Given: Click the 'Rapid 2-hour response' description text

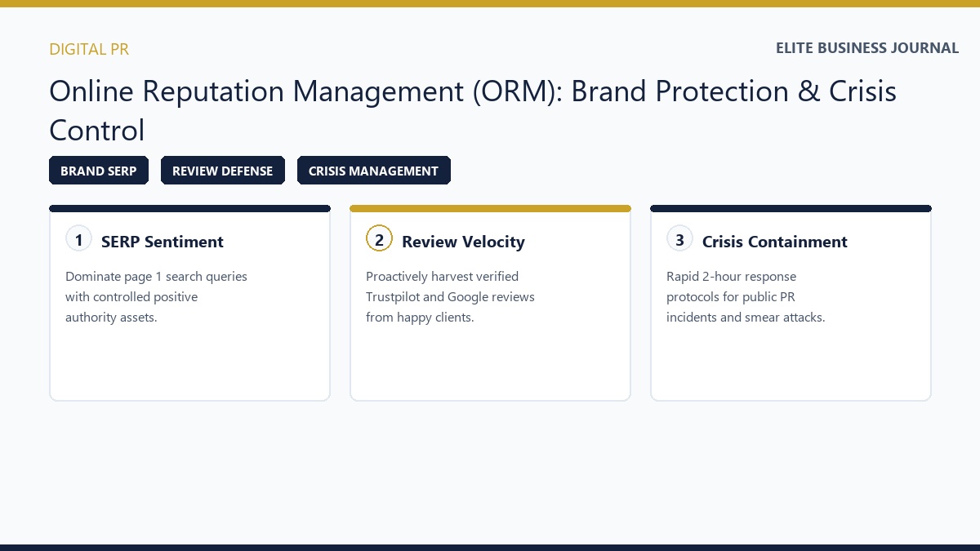Looking at the screenshot, I should [x=731, y=277].
